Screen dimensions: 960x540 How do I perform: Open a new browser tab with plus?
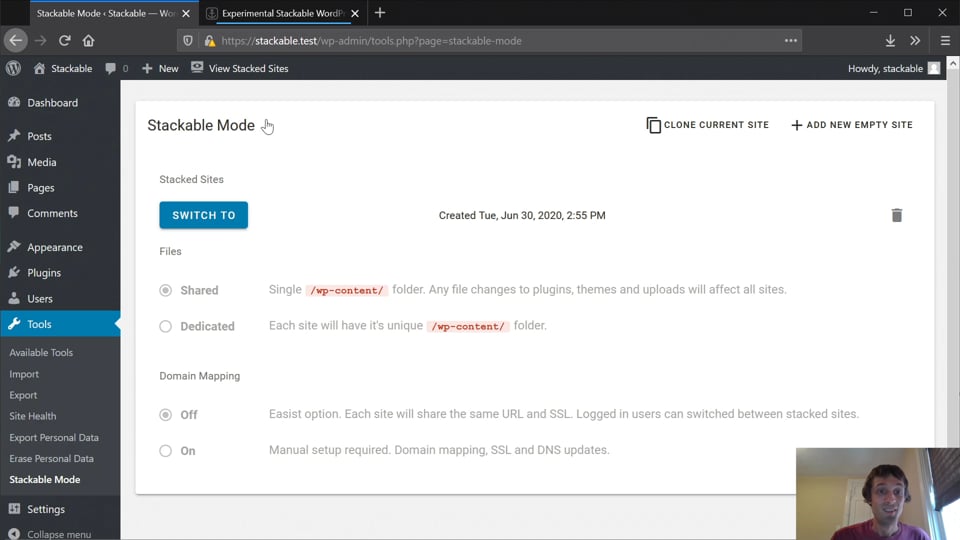(380, 13)
